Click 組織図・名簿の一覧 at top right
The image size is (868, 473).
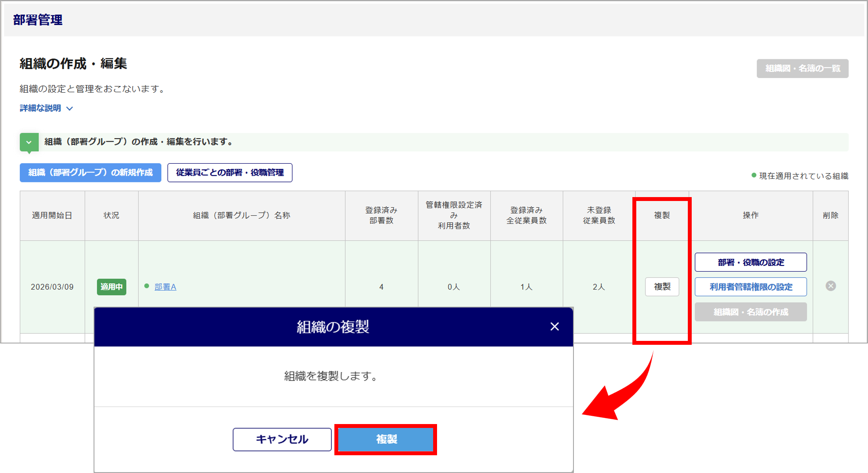802,68
